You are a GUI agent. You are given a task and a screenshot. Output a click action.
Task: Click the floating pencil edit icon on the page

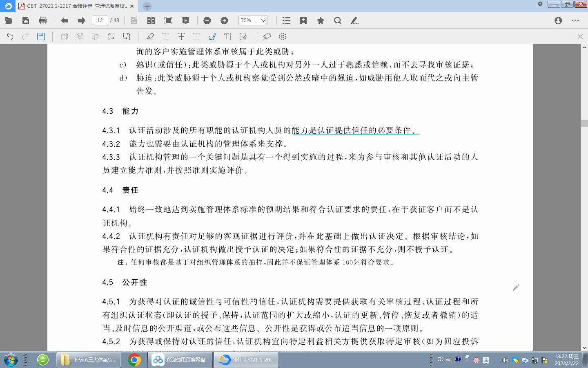tap(516, 287)
